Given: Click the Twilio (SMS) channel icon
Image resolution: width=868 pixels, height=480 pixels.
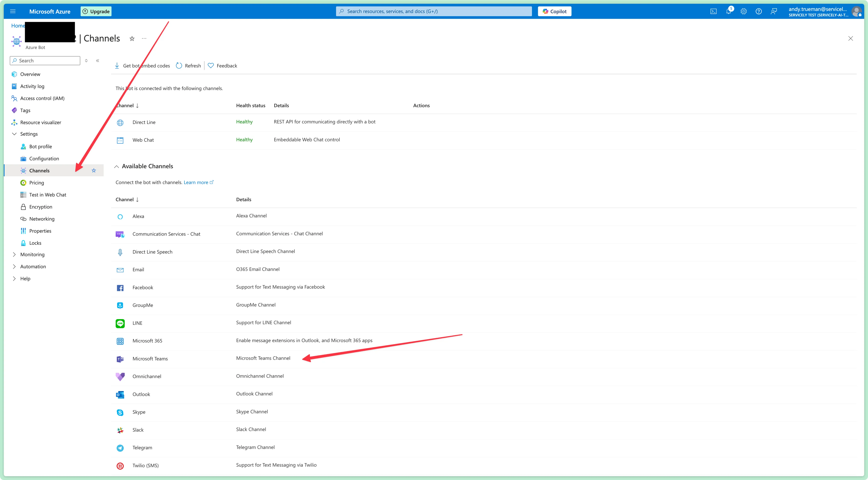Looking at the screenshot, I should point(120,466).
